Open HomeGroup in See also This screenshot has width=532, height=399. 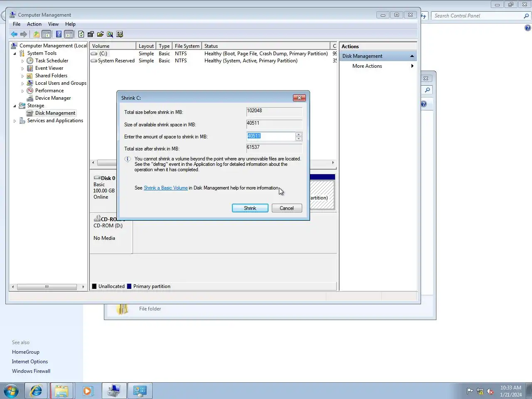coord(26,352)
